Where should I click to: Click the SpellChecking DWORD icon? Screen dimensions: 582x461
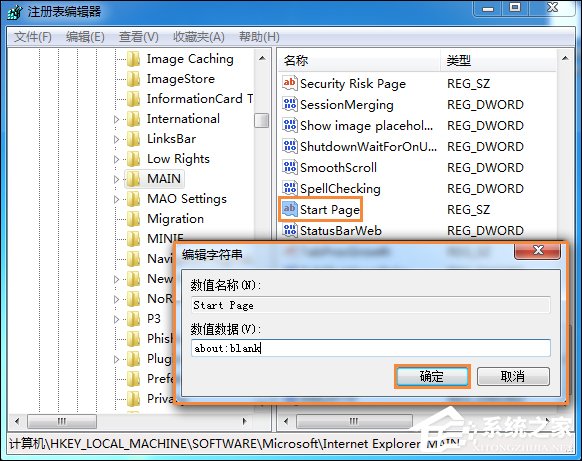pos(290,188)
